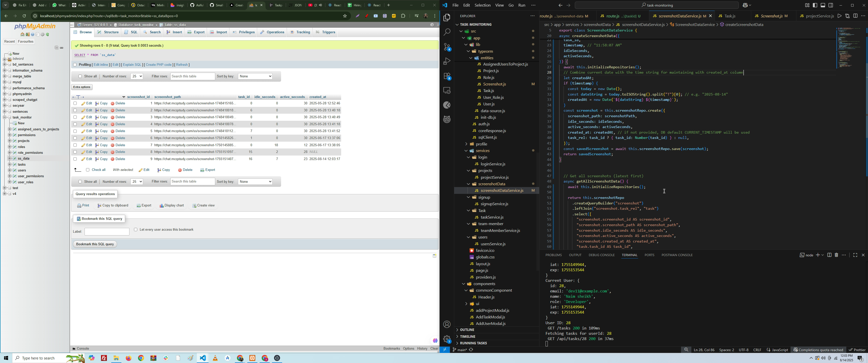Image resolution: width=868 pixels, height=363 pixels.
Task: Open the top Number of rows dropdown
Action: tap(137, 76)
